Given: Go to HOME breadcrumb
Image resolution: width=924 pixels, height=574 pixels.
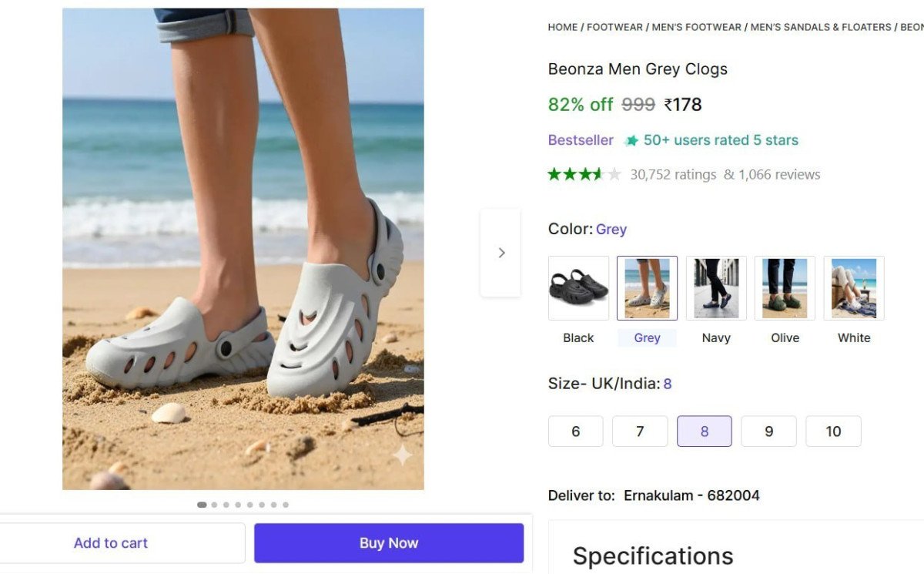Looking at the screenshot, I should (x=562, y=27).
